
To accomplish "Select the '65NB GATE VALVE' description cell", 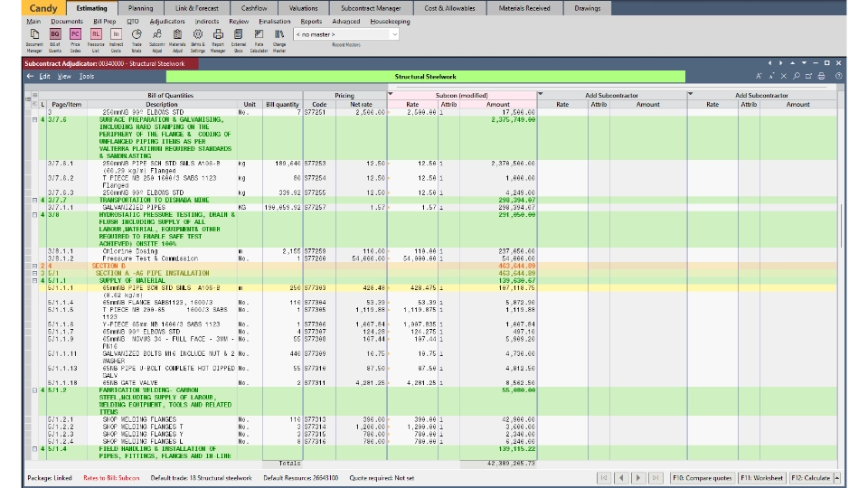I will coord(162,383).
